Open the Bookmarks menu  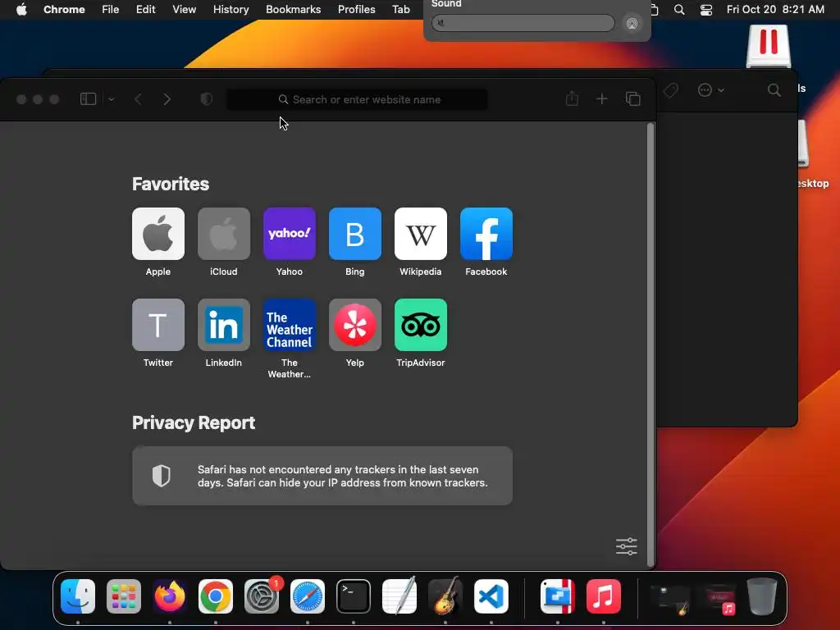[294, 9]
